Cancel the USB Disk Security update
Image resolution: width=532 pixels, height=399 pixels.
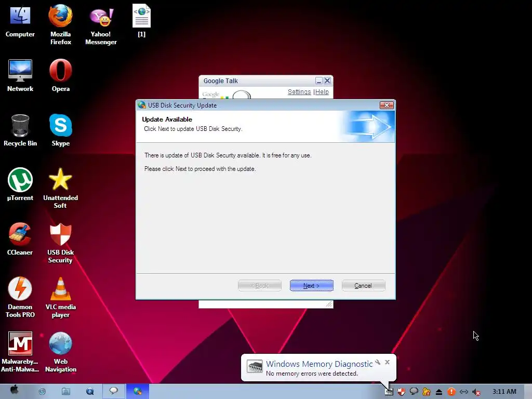(363, 286)
